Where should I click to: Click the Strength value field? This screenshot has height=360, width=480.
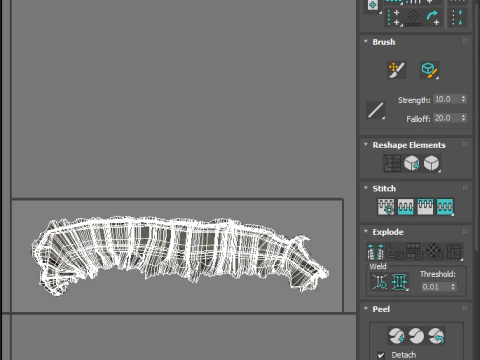(x=446, y=99)
